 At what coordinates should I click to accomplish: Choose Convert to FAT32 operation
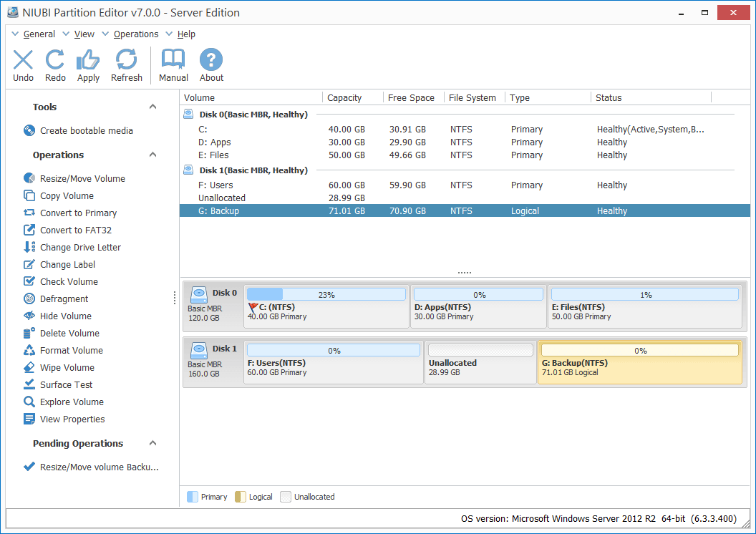pyautogui.click(x=67, y=230)
